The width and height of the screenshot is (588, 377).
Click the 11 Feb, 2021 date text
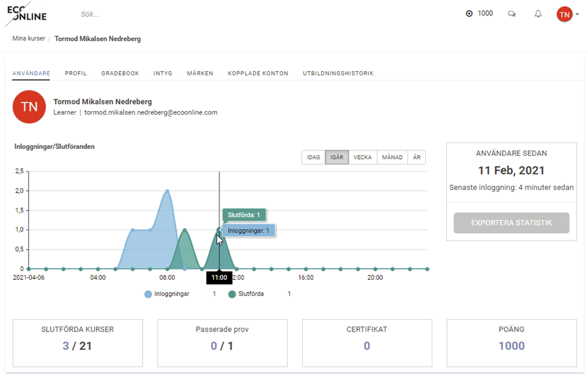(x=511, y=171)
